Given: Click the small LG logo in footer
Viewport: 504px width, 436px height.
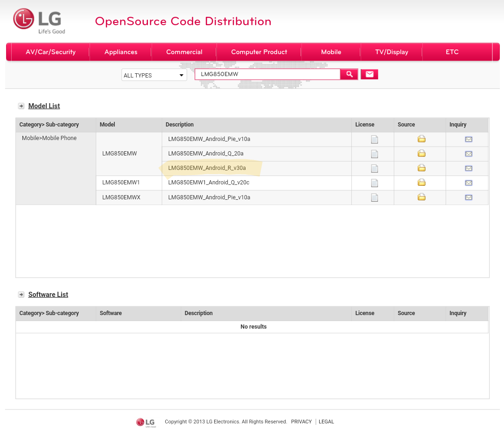Looking at the screenshot, I should coord(146,422).
